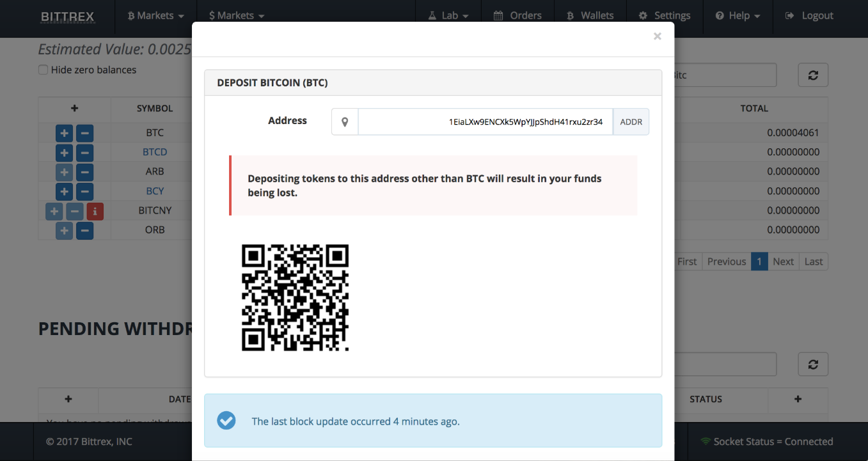The height and width of the screenshot is (461, 868).
Task: Click the Estimated Value text
Action: tap(115, 49)
